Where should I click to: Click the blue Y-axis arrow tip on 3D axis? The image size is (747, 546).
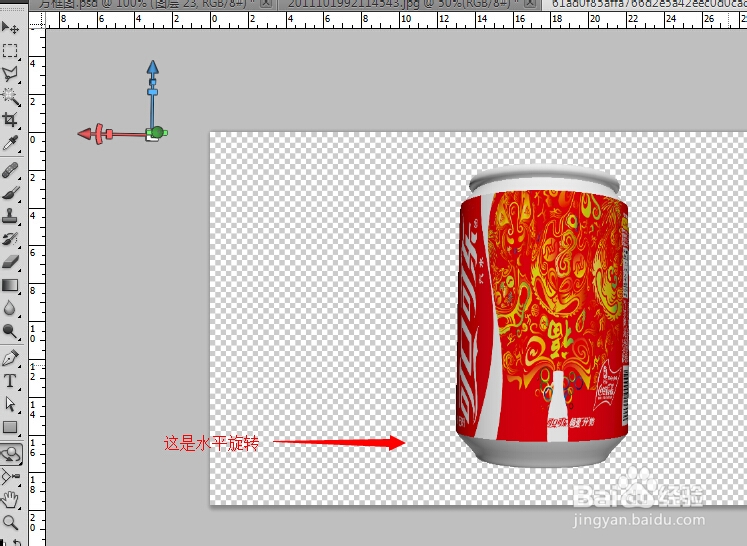(152, 67)
